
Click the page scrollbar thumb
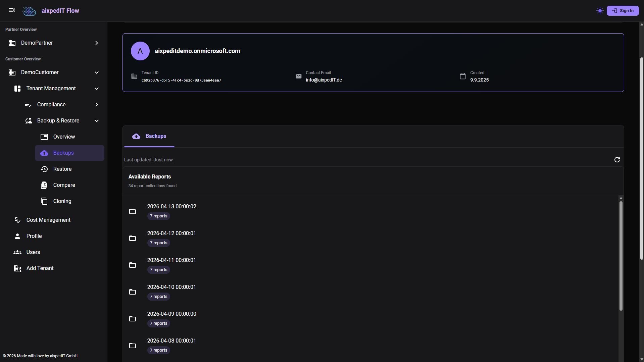point(641,158)
